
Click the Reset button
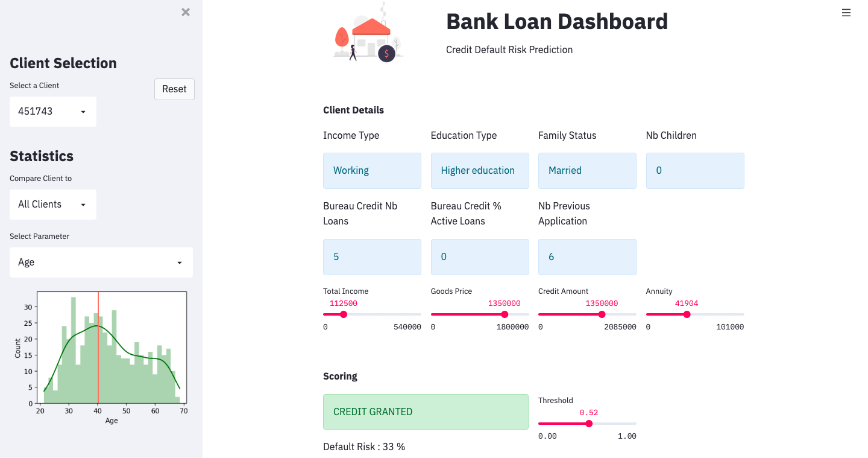pos(174,89)
